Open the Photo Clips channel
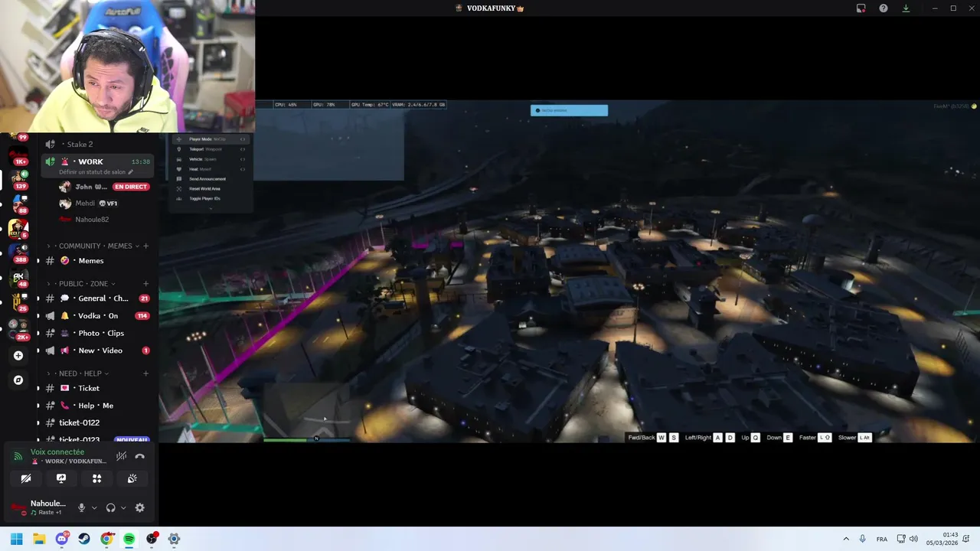The image size is (980, 551). click(x=97, y=334)
